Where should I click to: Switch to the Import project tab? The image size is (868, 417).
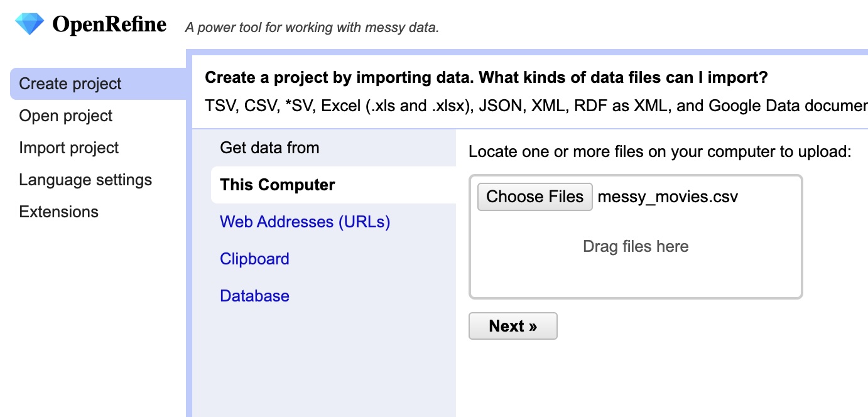click(x=69, y=148)
